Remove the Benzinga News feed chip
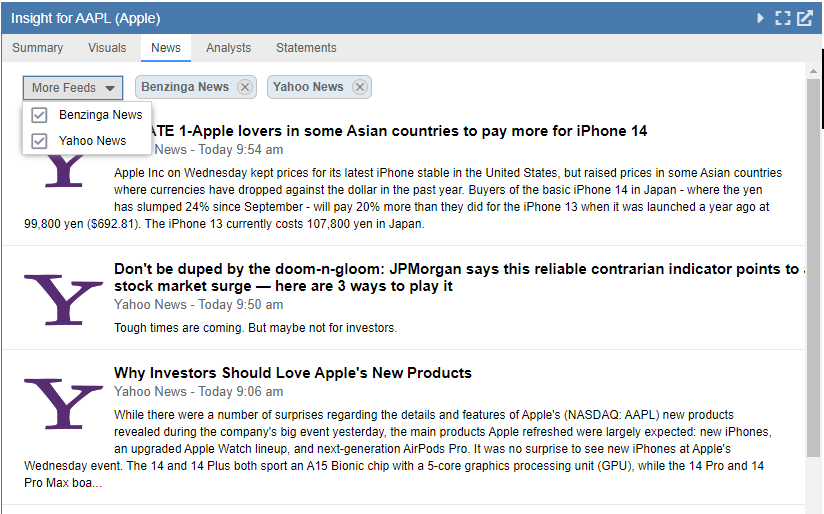Image resolution: width=824 pixels, height=514 pixels. [244, 87]
